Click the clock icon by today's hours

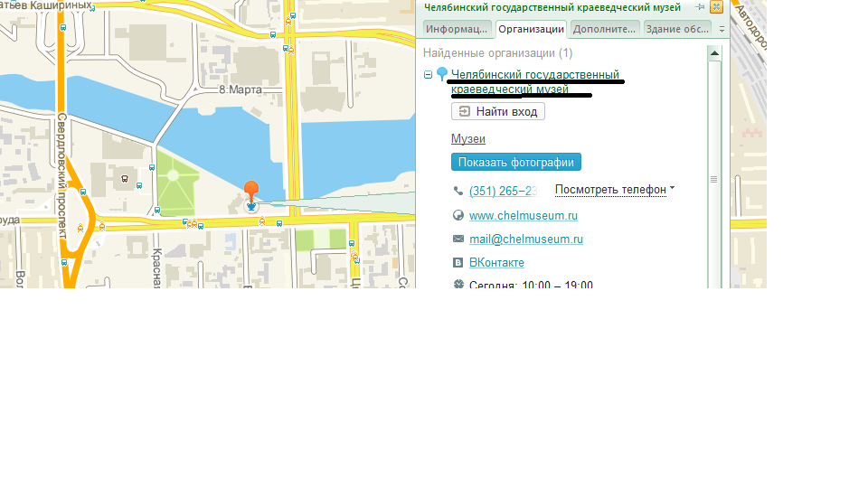pyautogui.click(x=458, y=285)
